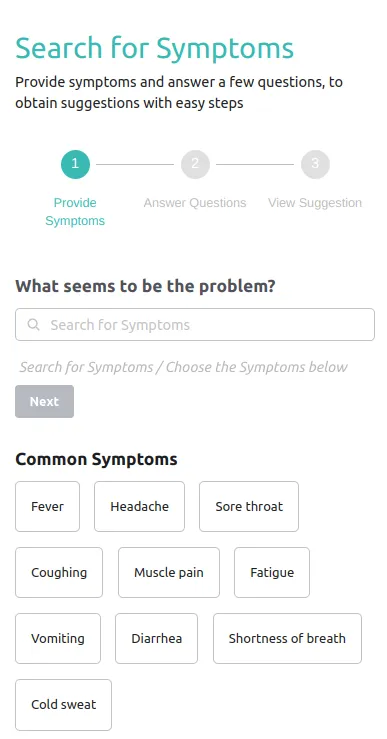Pick the Fatigue symptom
Screen dimensions: 387x739
click(272, 573)
